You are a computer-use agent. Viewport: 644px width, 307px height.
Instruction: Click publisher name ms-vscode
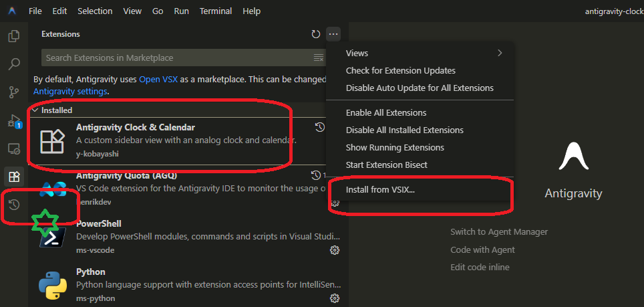(96, 250)
